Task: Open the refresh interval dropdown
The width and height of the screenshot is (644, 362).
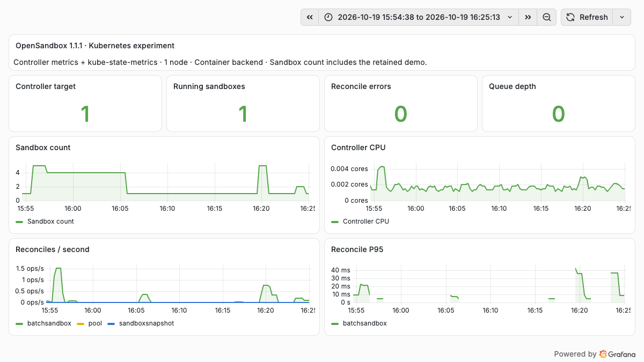Action: point(621,17)
